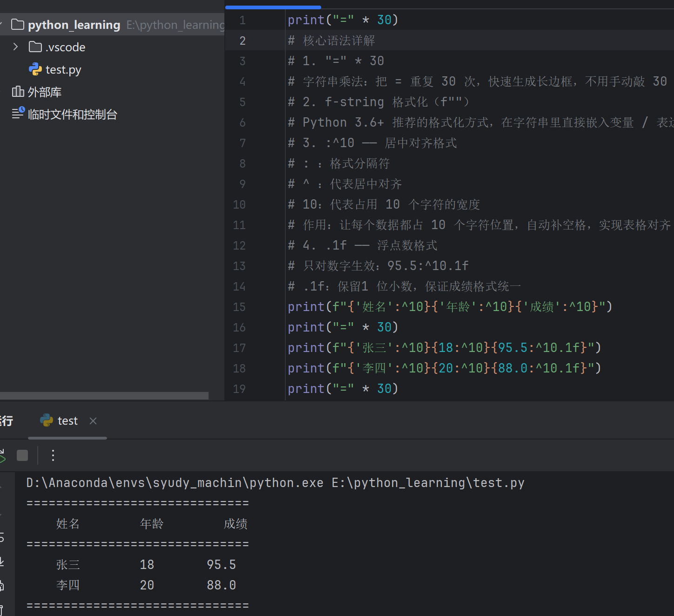Viewport: 674px width, 616px height.
Task: Click the value 88.0 in console output
Action: tap(222, 585)
